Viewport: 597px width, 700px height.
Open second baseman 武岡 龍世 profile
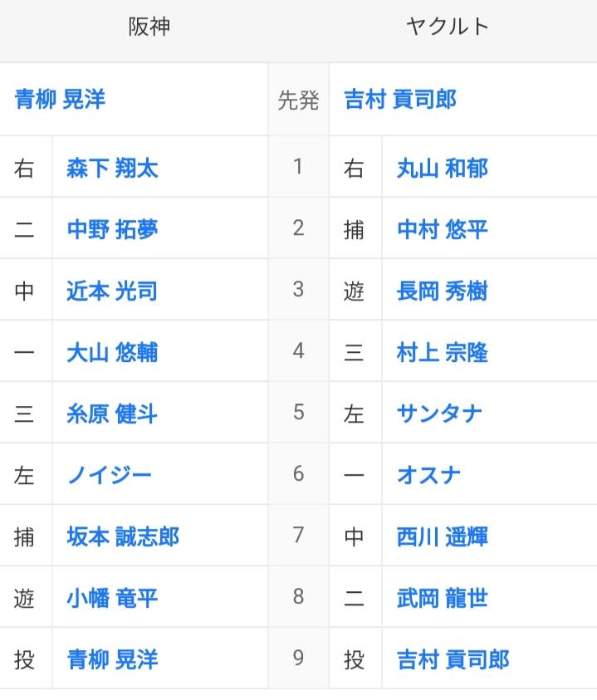[x=443, y=598]
